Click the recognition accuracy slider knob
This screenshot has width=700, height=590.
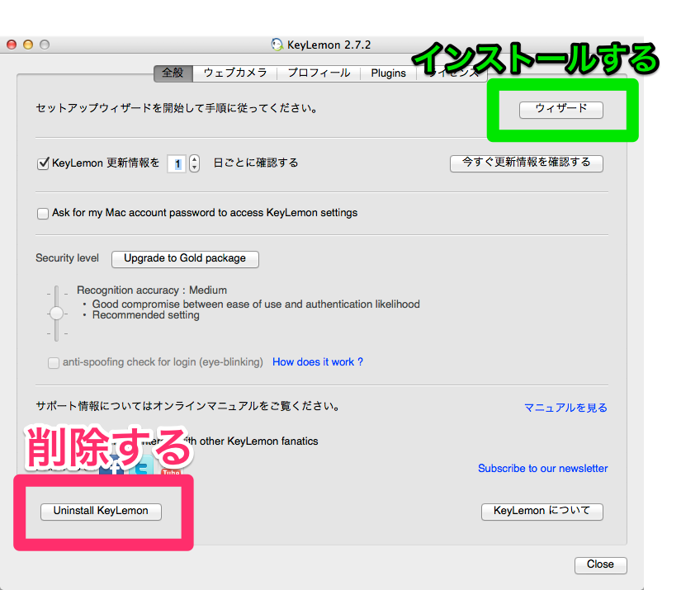point(56,314)
